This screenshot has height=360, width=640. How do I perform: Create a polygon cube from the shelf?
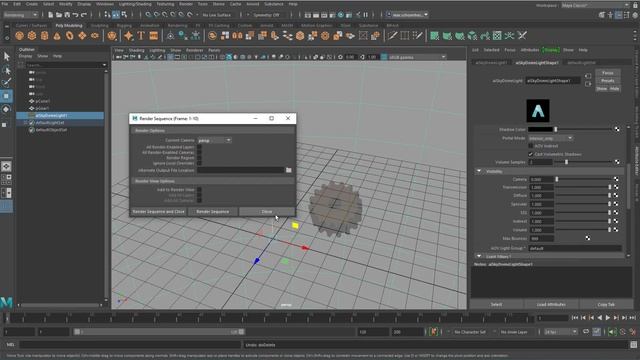32,36
